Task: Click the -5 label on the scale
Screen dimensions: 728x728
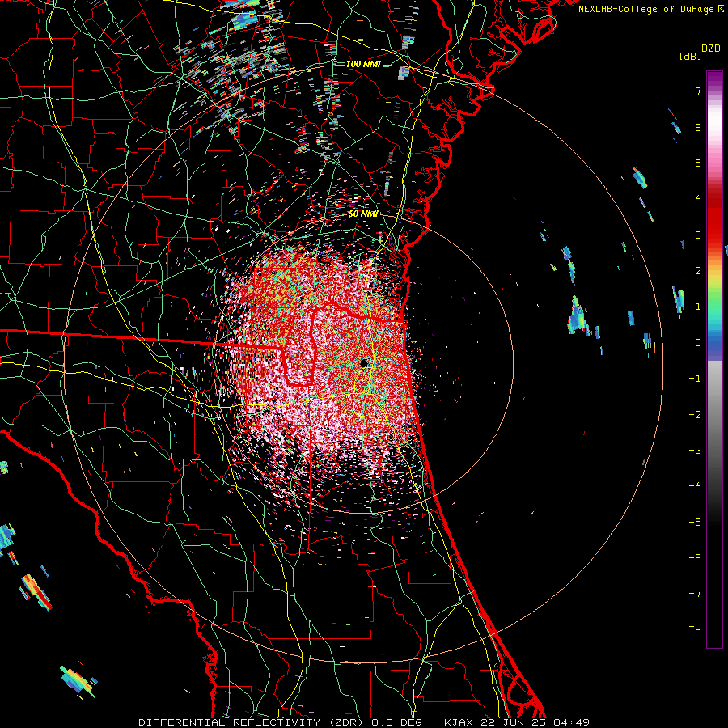Action: click(x=695, y=522)
